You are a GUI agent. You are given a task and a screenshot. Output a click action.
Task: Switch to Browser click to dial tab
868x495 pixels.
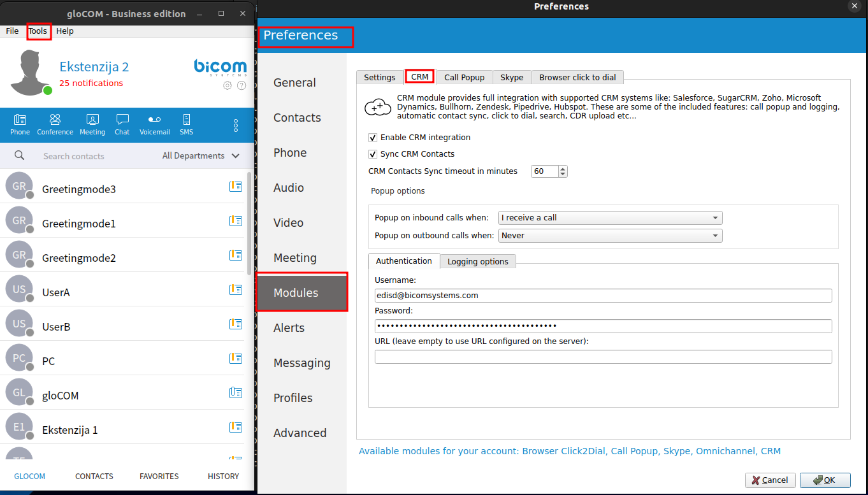tap(578, 77)
